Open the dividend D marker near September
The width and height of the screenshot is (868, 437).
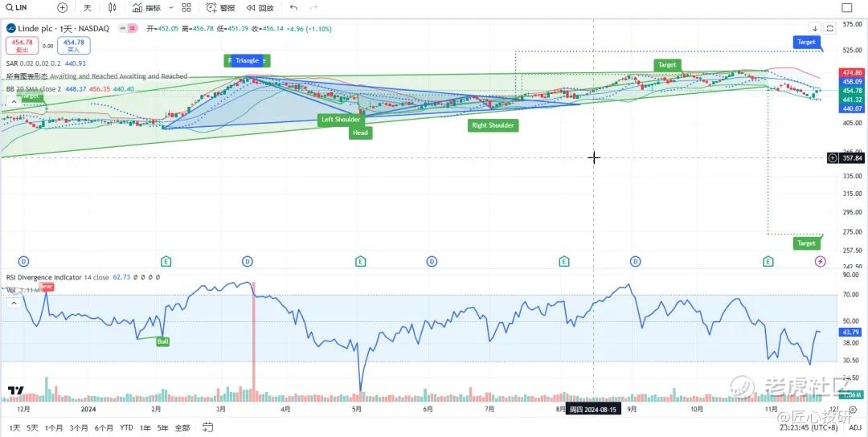tap(636, 262)
